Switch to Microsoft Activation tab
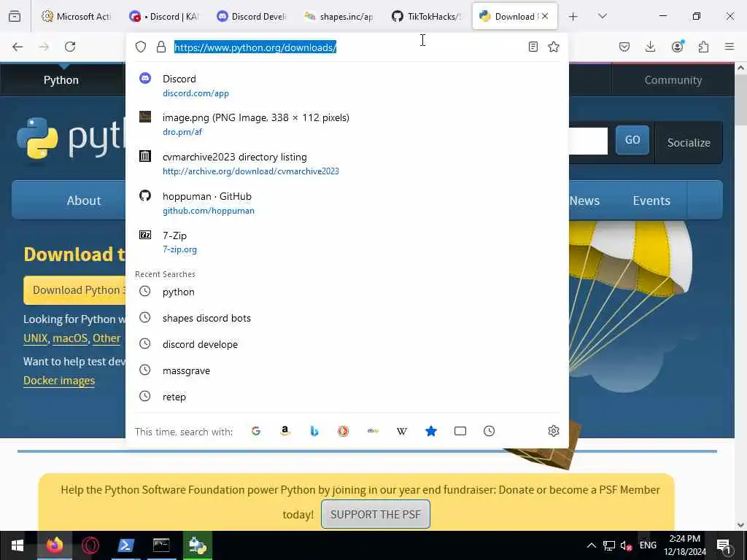The image size is (747, 560). 76,16
